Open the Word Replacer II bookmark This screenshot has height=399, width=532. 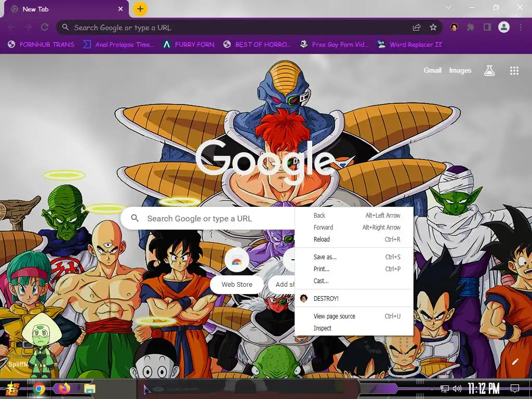(409, 45)
